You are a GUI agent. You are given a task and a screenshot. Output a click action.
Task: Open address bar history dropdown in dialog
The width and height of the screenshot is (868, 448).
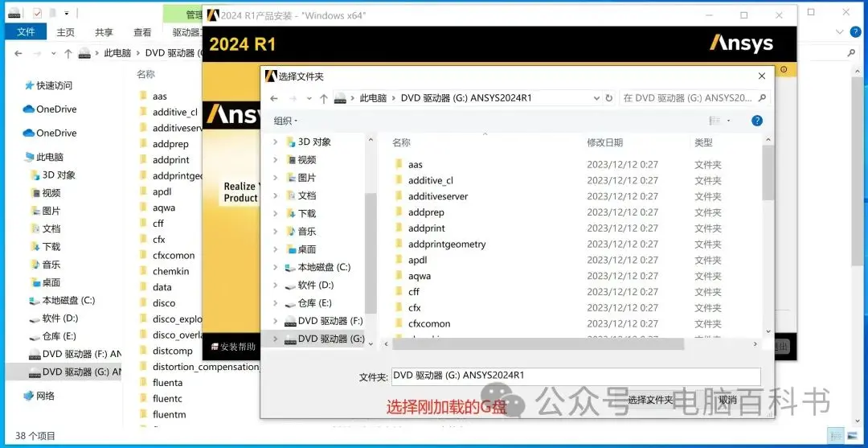[596, 98]
